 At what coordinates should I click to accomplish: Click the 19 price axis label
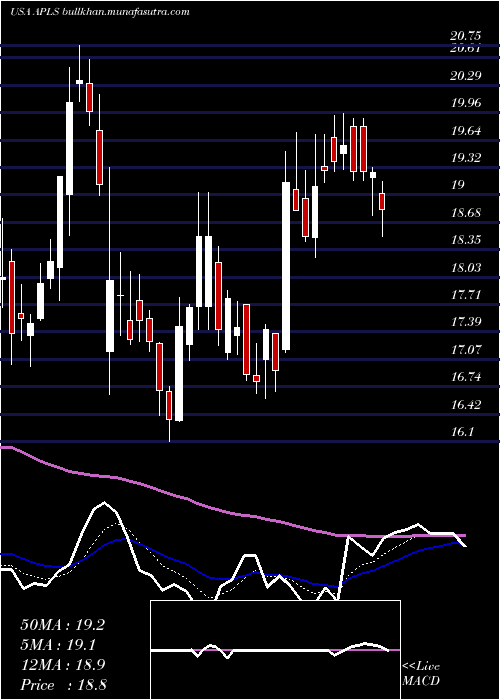[458, 185]
